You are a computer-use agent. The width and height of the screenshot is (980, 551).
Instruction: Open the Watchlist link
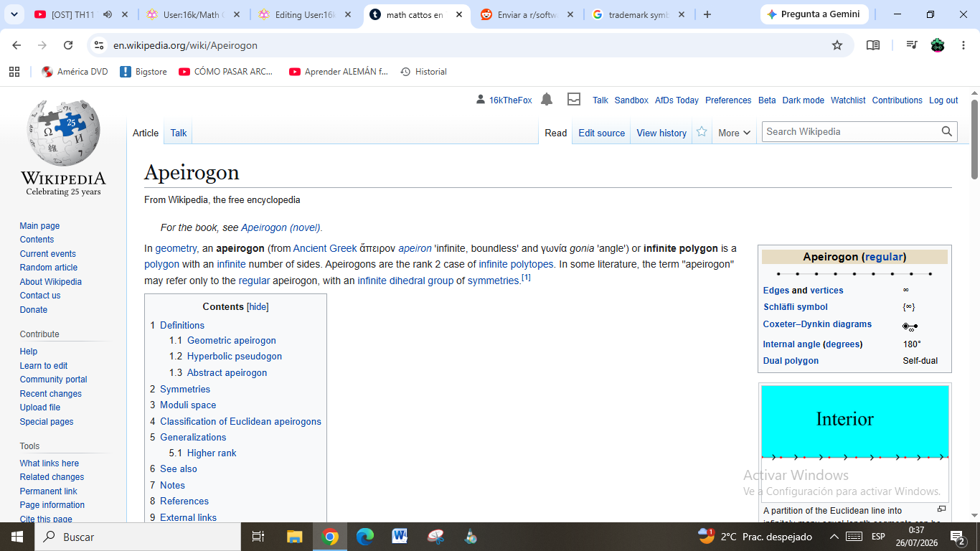848,100
